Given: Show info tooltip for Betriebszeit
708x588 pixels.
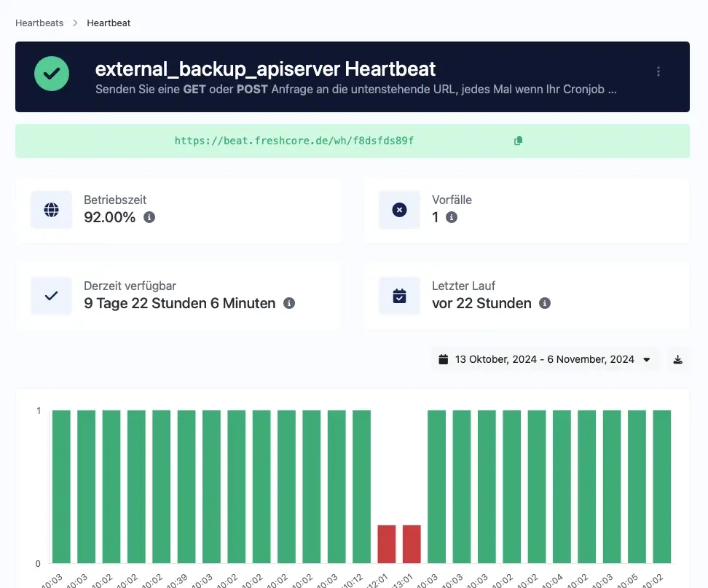Looking at the screenshot, I should 149,217.
